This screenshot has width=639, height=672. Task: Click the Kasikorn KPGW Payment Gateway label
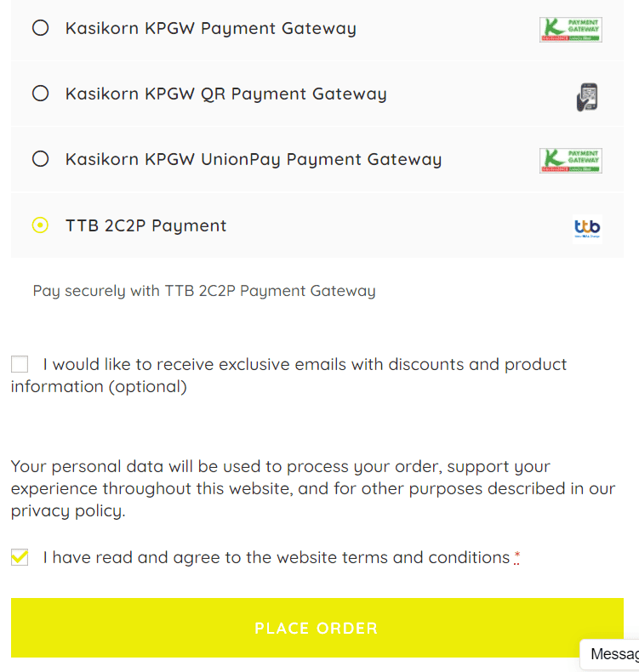[x=210, y=28]
